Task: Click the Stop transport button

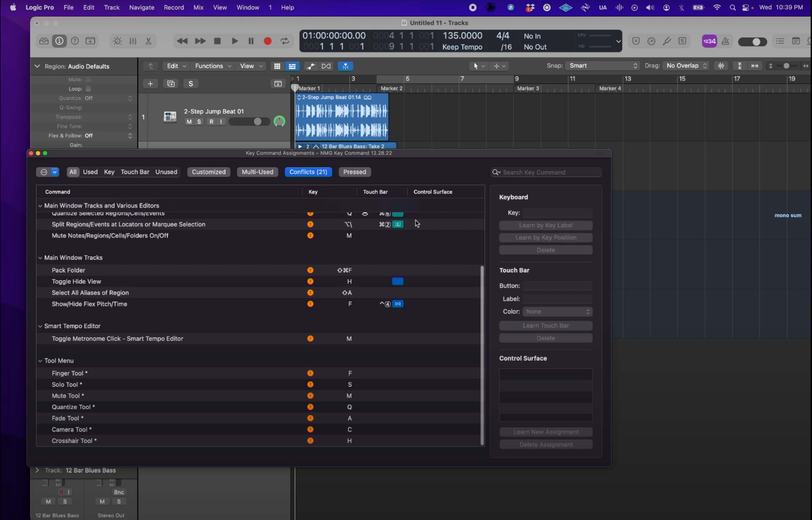Action: click(217, 41)
